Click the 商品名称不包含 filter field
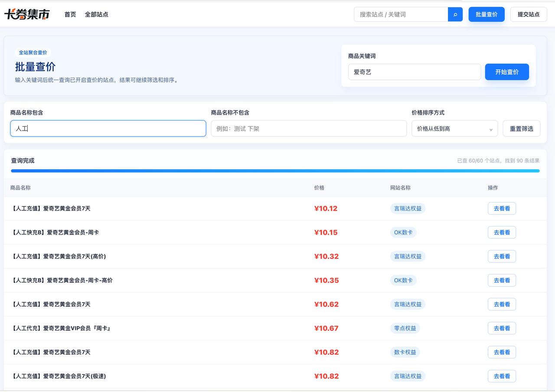 [309, 128]
